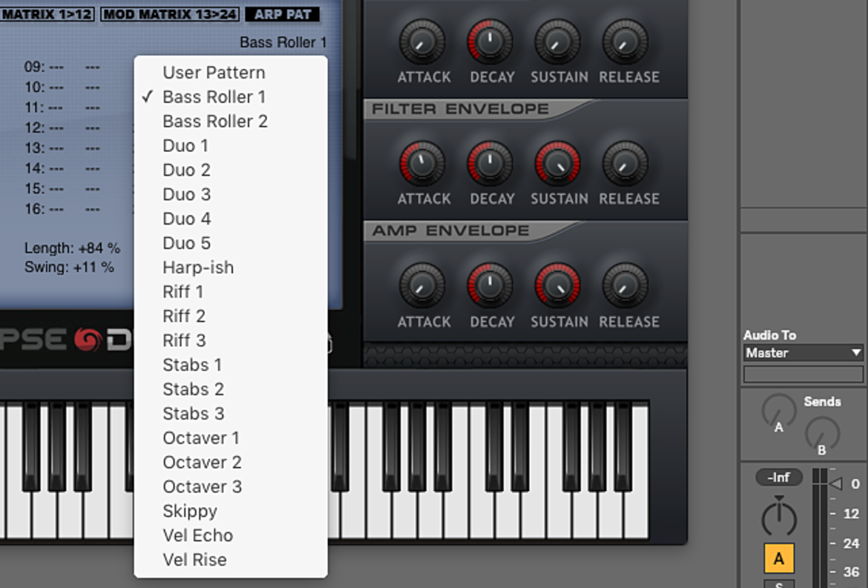Viewport: 868px width, 588px height.
Task: Pick the Harp-ish pattern
Action: (x=231, y=267)
